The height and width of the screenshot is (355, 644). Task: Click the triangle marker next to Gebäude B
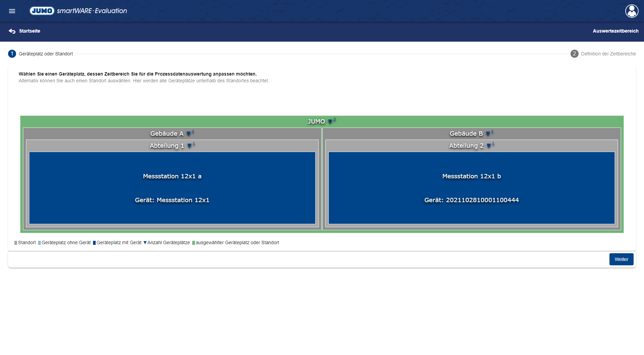[x=488, y=134]
